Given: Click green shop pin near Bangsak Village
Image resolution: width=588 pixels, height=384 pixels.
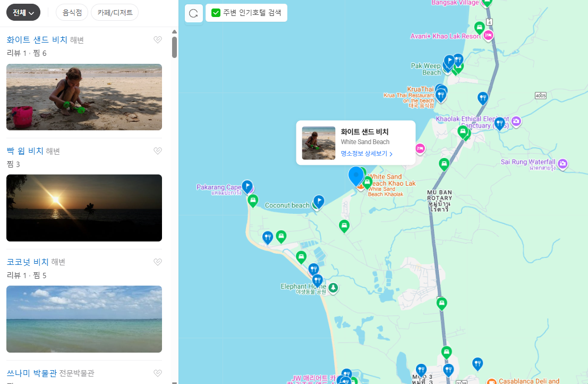Looking at the screenshot, I should click(x=487, y=3).
